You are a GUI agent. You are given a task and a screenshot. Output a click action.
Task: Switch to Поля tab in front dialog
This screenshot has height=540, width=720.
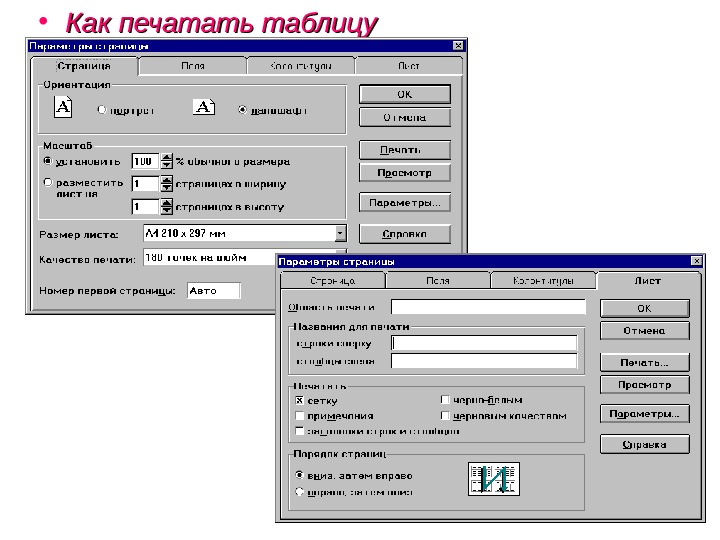[x=438, y=281]
